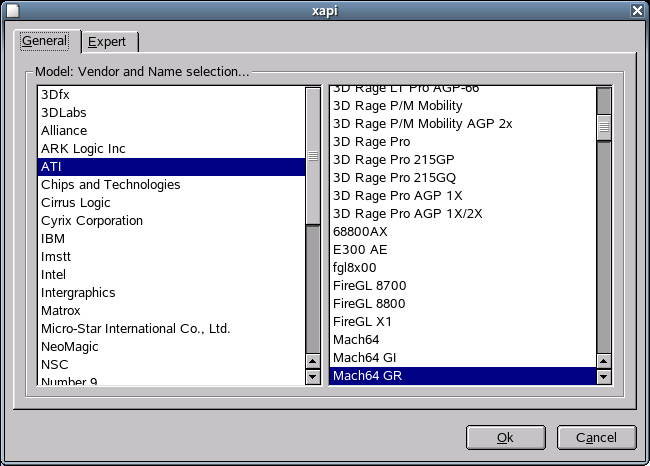650x466 pixels.
Task: Choose Chips and Technologies vendor
Action: (x=171, y=185)
